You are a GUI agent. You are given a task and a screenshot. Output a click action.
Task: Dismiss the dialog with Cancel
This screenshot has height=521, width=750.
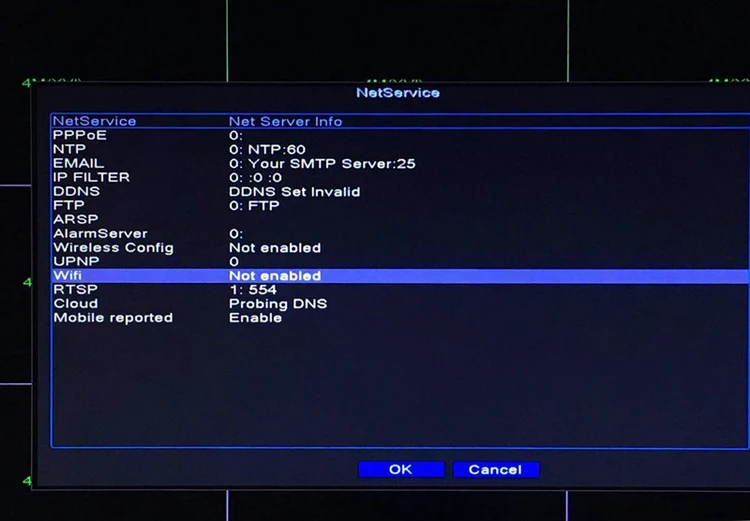pos(496,469)
